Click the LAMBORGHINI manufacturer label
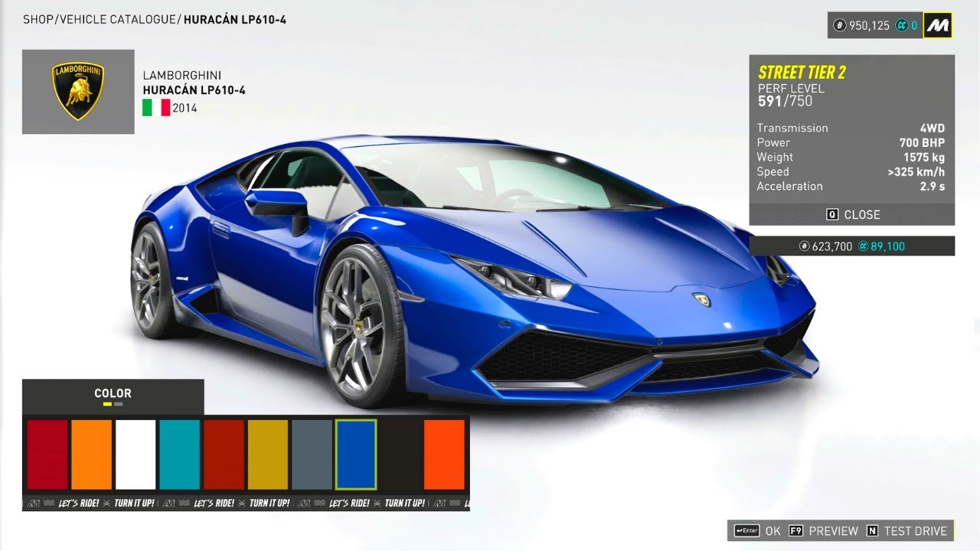This screenshot has height=551, width=980. 182,75
